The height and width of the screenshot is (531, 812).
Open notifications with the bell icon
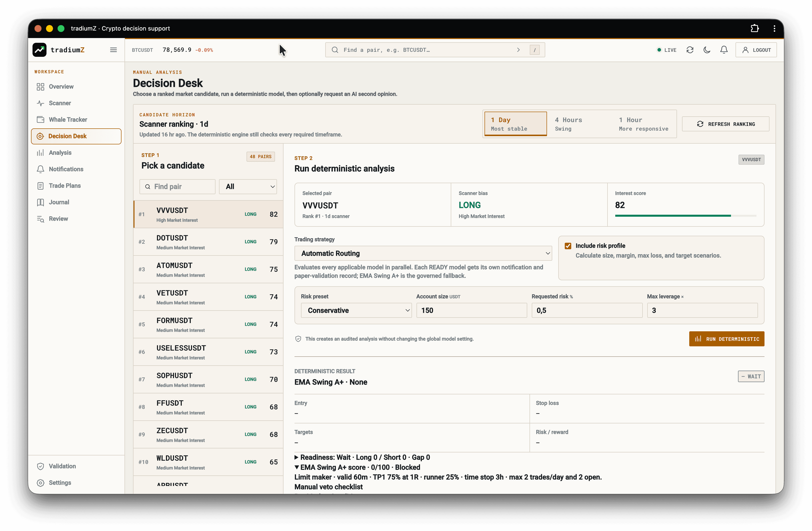[x=724, y=50]
